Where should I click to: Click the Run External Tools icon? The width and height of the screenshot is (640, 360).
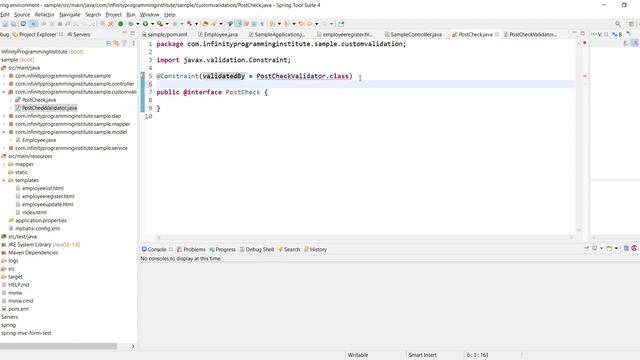160,24
